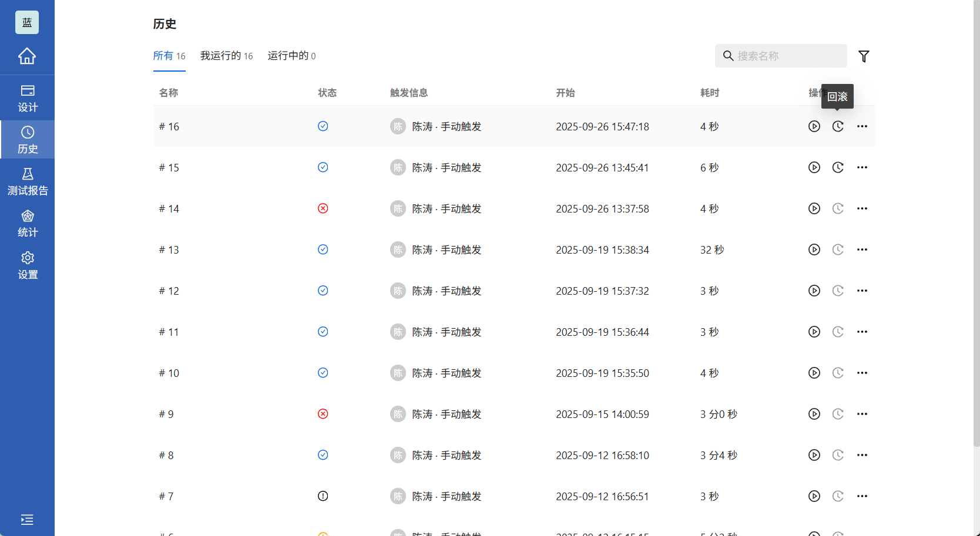The height and width of the screenshot is (536, 980).
Task: Re-run build #16 play icon
Action: point(814,126)
